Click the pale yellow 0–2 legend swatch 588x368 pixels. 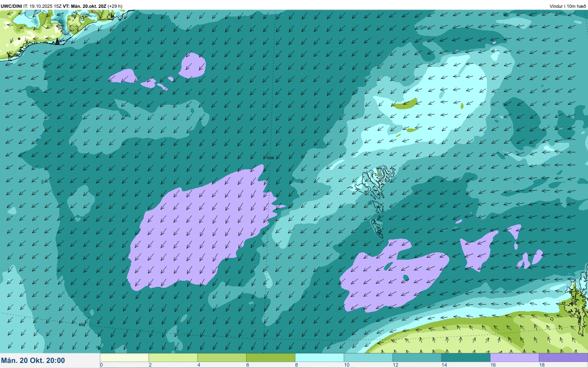click(124, 357)
